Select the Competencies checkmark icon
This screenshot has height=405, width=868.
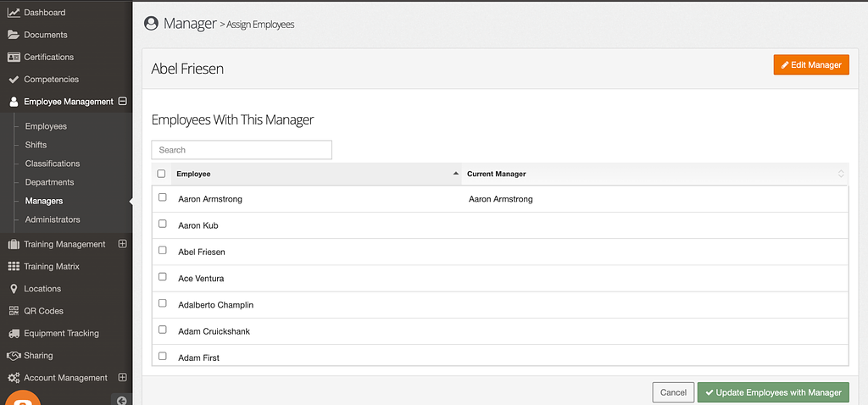[x=14, y=79]
